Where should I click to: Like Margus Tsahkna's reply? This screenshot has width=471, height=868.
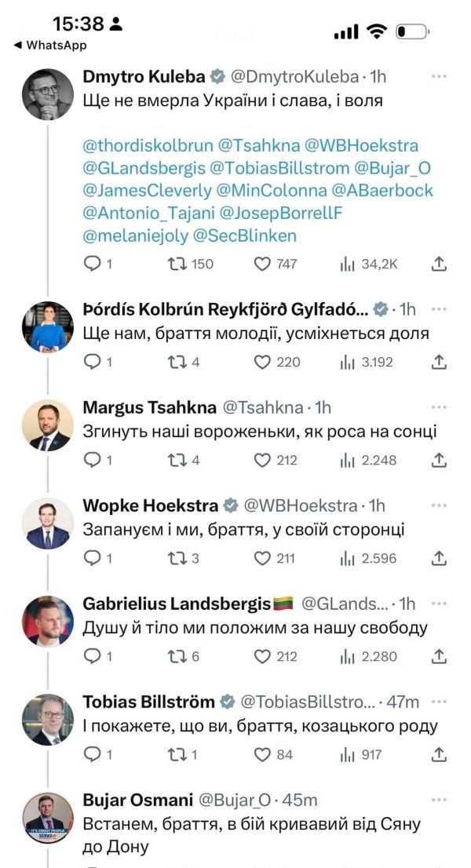click(262, 460)
